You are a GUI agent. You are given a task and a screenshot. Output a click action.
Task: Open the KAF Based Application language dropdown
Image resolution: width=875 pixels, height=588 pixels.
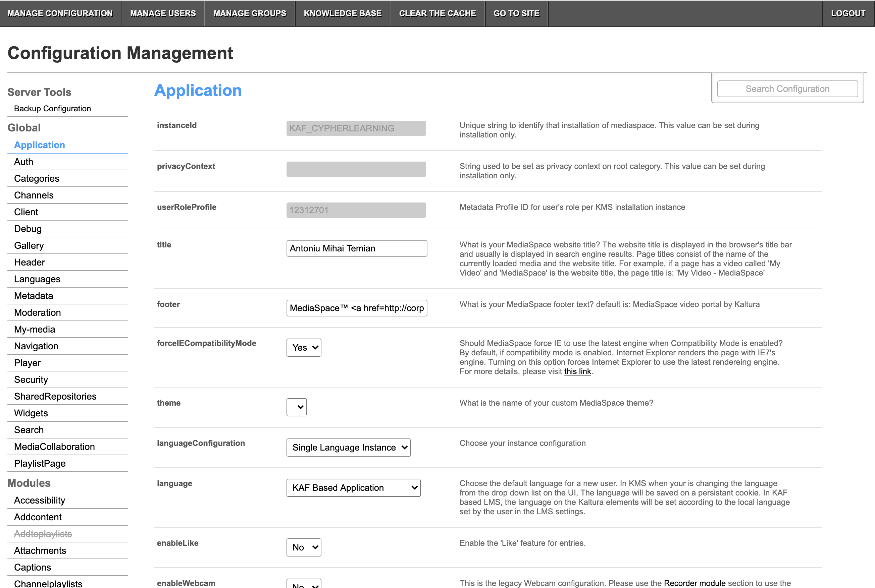click(353, 487)
